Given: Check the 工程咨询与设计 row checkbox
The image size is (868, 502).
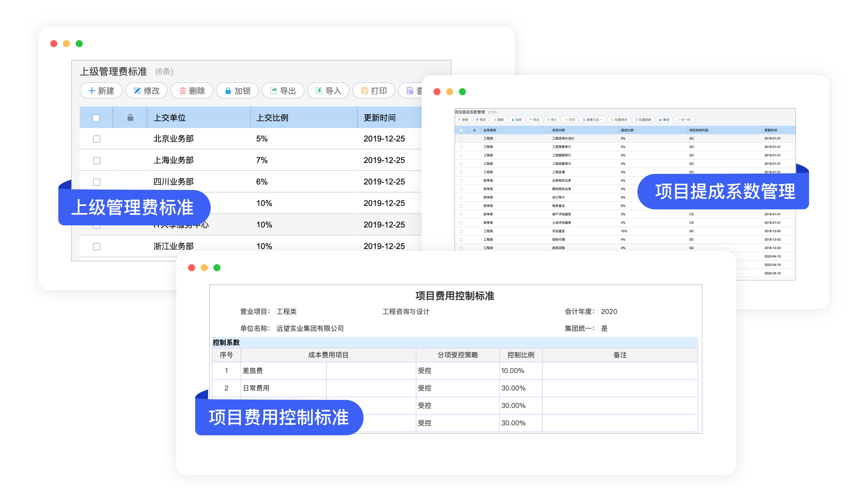Looking at the screenshot, I should point(461,138).
